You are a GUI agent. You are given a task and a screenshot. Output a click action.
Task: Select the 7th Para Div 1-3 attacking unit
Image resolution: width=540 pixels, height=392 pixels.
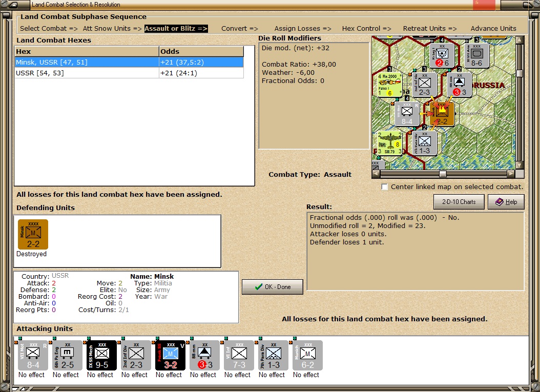[274, 356]
